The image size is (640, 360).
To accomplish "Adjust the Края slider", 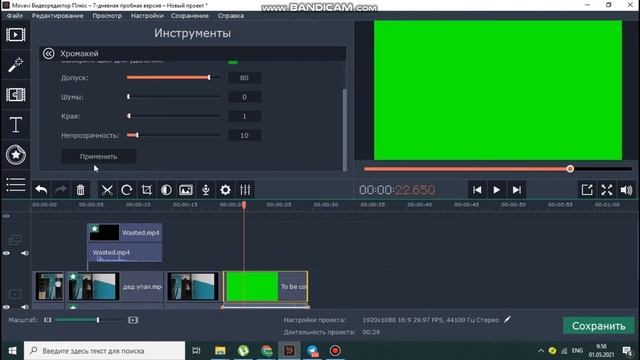I will click(174, 116).
